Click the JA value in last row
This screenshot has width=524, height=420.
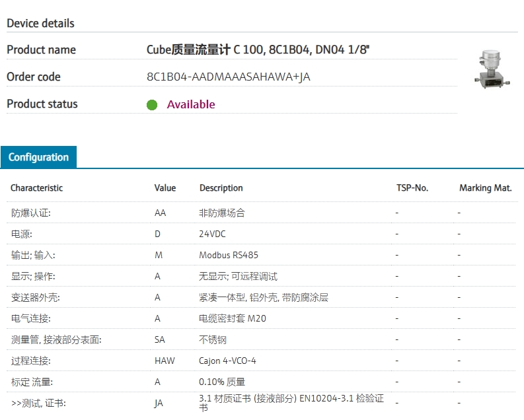[159, 403]
